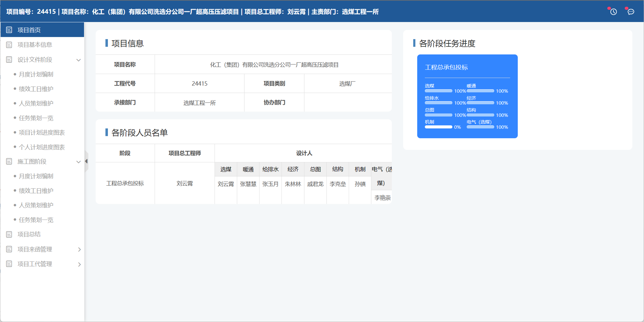Click the 24415 工程代号 cell
This screenshot has width=644, height=322.
[x=200, y=83]
